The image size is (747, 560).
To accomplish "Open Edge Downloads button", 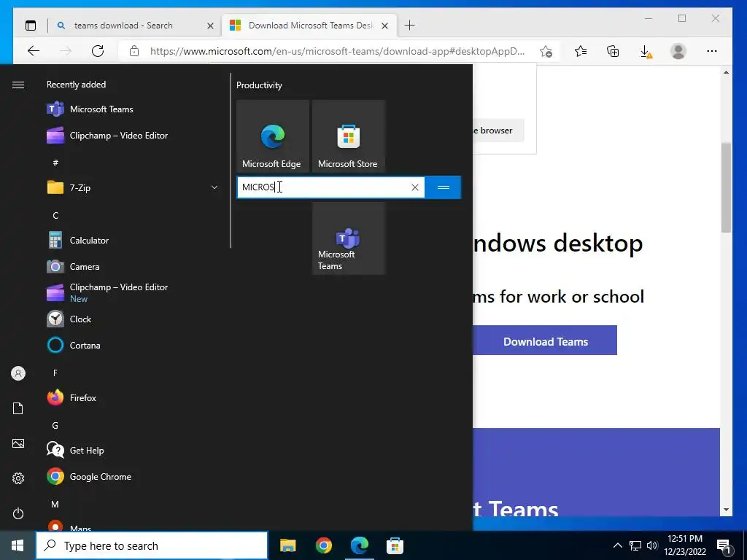I will (x=646, y=51).
